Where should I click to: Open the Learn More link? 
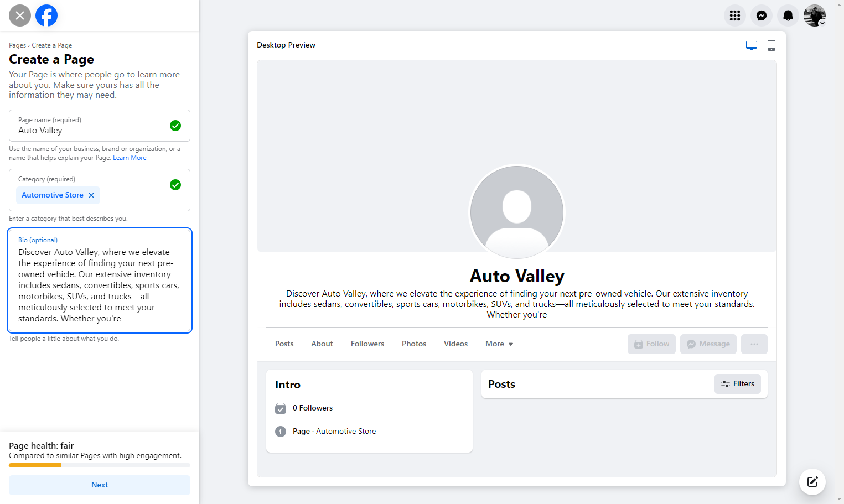point(130,158)
